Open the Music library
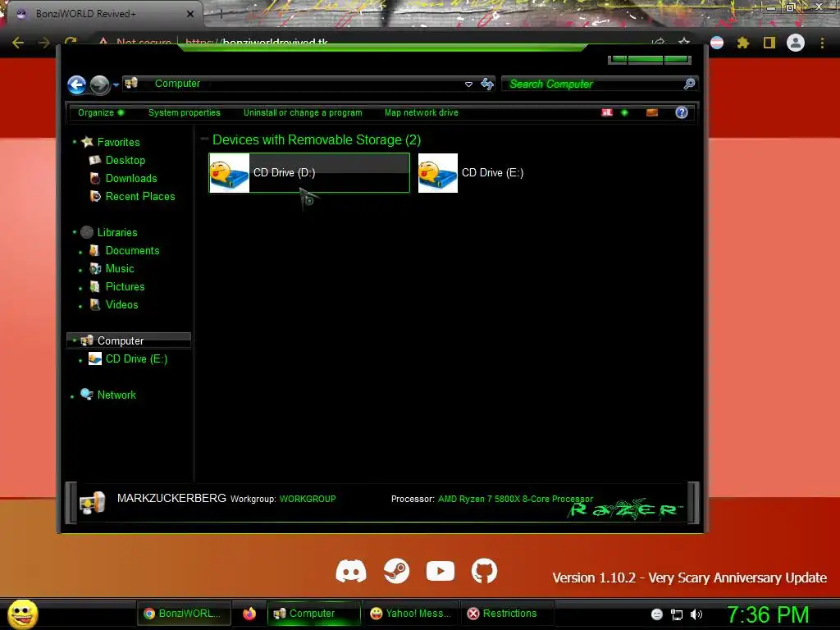This screenshot has height=630, width=840. click(120, 269)
